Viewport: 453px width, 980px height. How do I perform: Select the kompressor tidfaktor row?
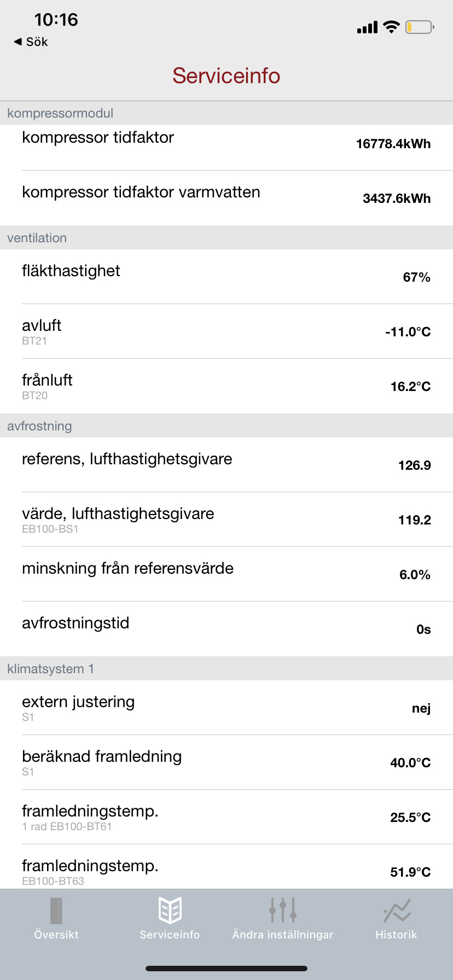[x=226, y=143]
